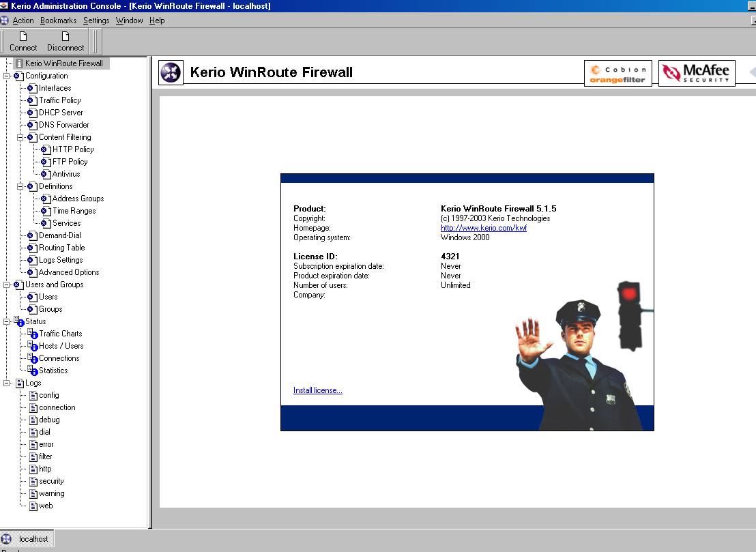Open the Bookmarks menu
This screenshot has height=552, width=756.
point(59,20)
